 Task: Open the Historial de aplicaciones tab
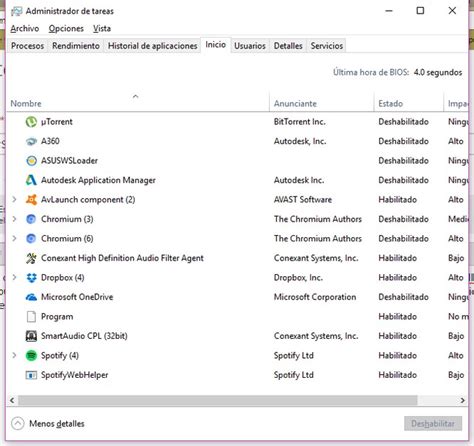(x=153, y=46)
